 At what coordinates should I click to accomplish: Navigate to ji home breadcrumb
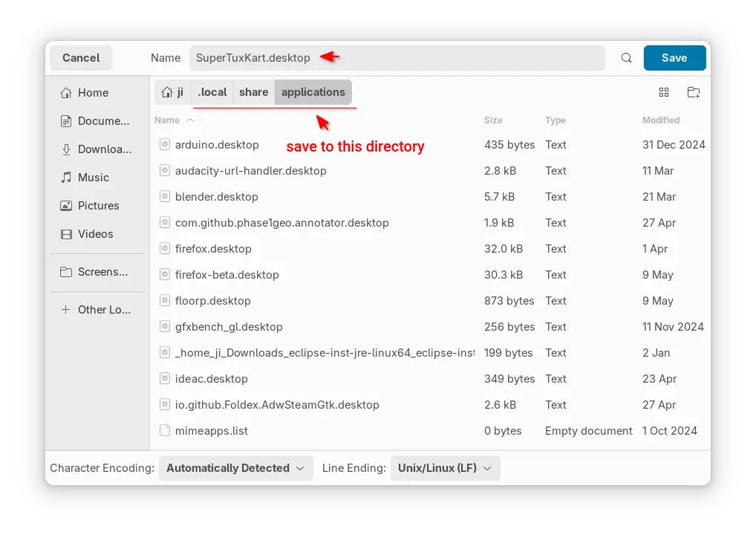pyautogui.click(x=173, y=92)
